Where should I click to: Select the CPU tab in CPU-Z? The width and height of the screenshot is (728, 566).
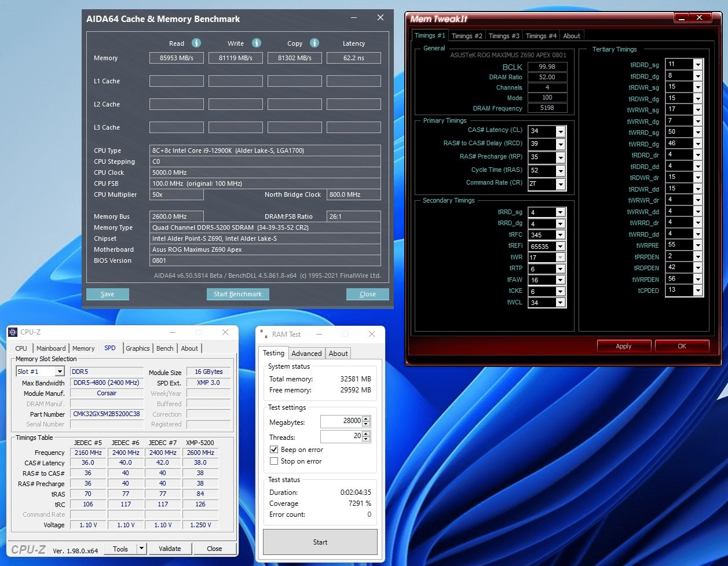(21, 348)
